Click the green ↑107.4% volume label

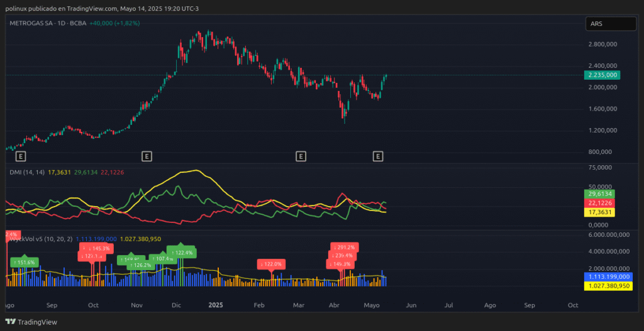click(x=163, y=259)
